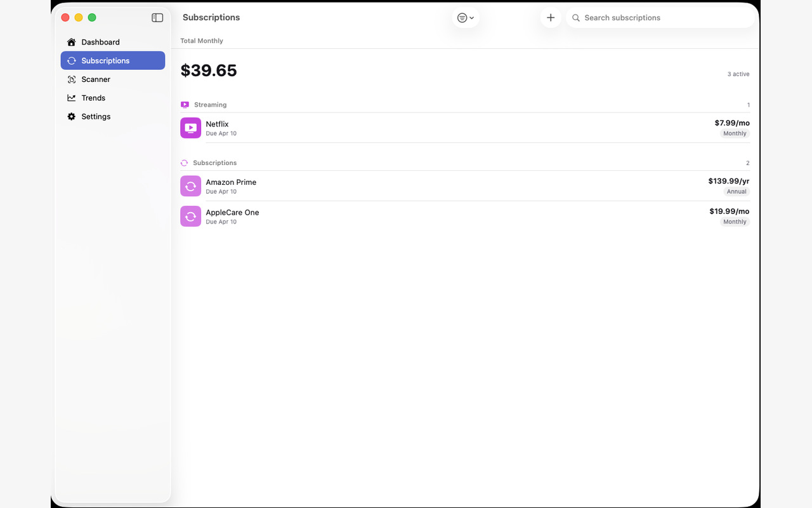Viewport: 812px width, 508px height.
Task: Open Settings from the sidebar
Action: pyautogui.click(x=113, y=116)
